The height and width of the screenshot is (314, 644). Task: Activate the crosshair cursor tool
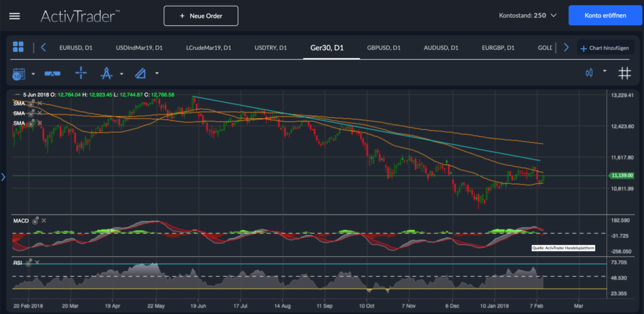81,73
